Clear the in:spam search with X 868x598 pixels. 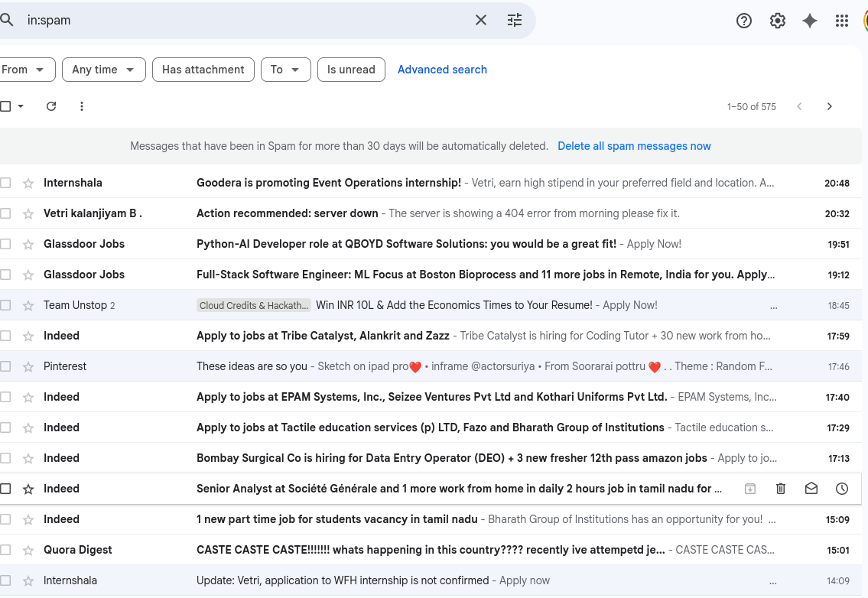481,20
